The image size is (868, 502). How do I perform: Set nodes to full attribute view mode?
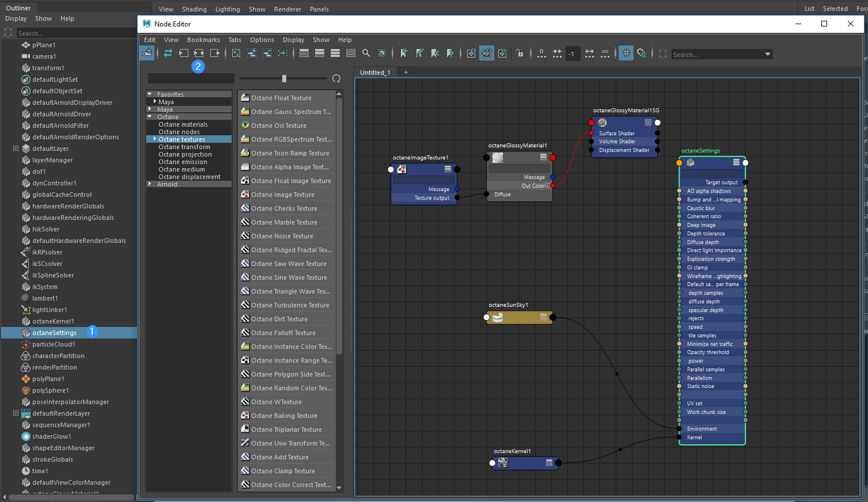click(335, 53)
